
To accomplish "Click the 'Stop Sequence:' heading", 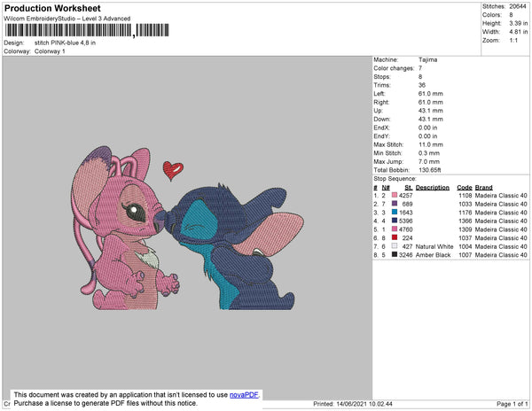I will (x=395, y=179).
